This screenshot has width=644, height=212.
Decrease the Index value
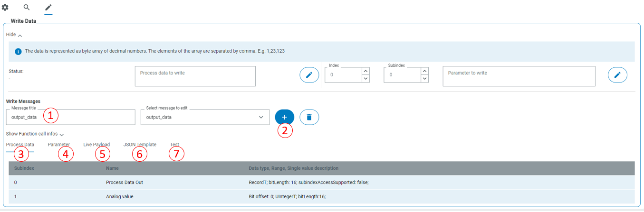pyautogui.click(x=365, y=79)
